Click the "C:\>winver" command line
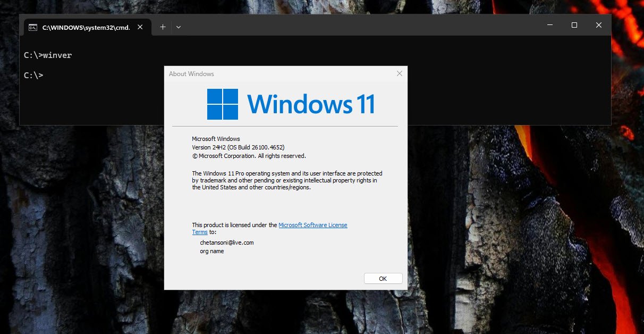 click(48, 55)
